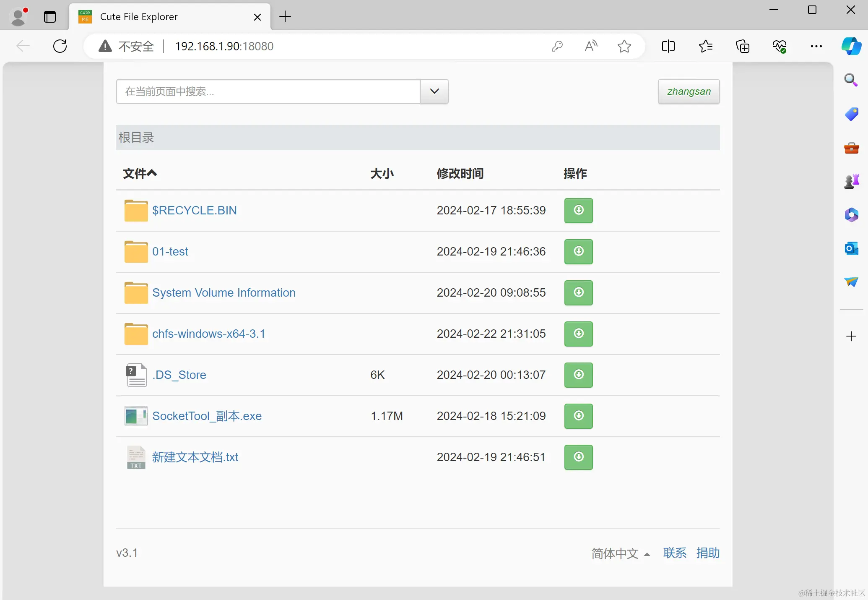
Task: Open the 简体中文 language selector
Action: [620, 553]
